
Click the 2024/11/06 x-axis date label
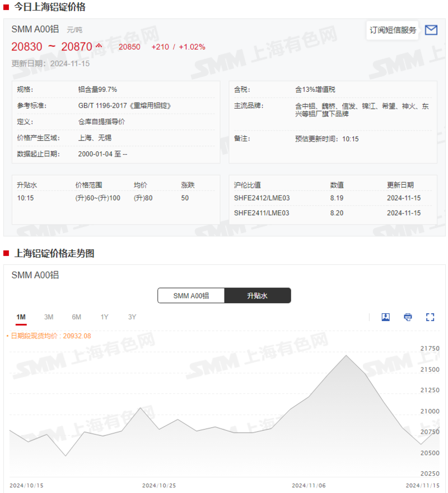click(x=309, y=486)
